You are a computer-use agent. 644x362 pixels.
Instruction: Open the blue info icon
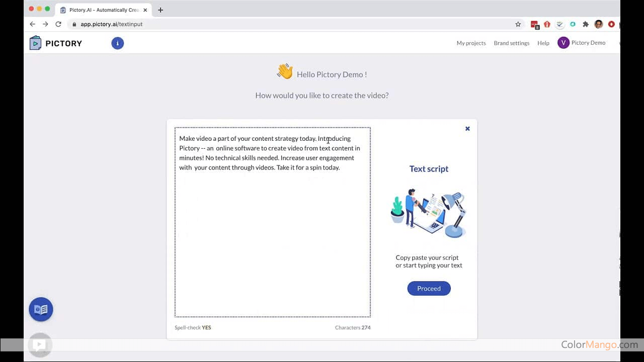tap(117, 43)
